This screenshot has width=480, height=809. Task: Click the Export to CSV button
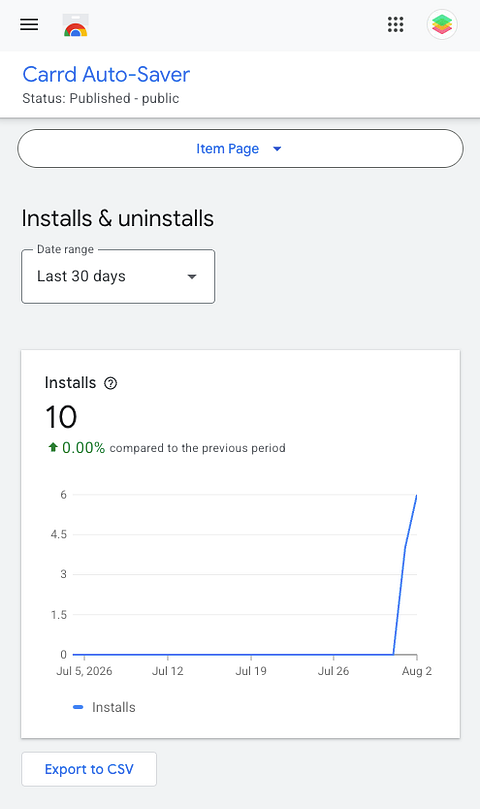89,769
